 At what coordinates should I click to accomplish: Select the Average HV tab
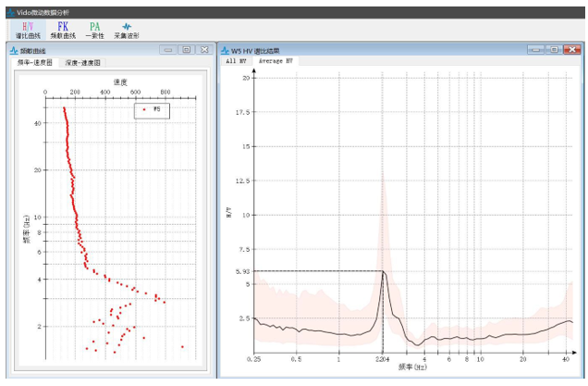(x=276, y=60)
